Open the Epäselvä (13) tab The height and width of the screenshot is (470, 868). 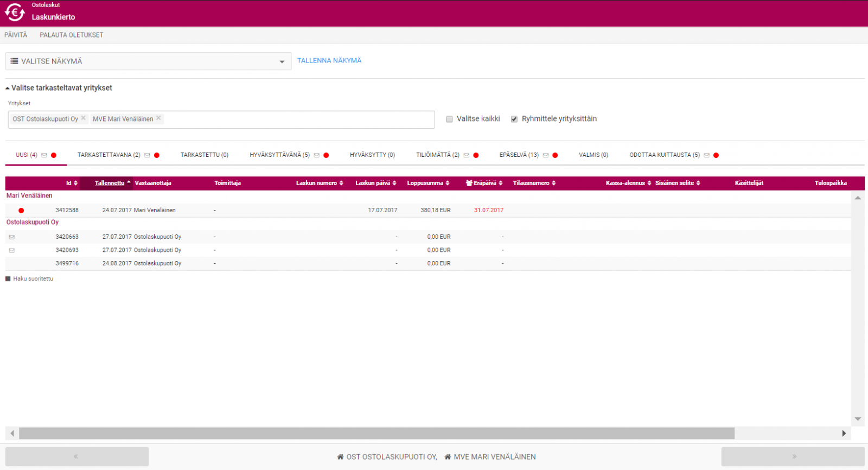[x=519, y=155]
